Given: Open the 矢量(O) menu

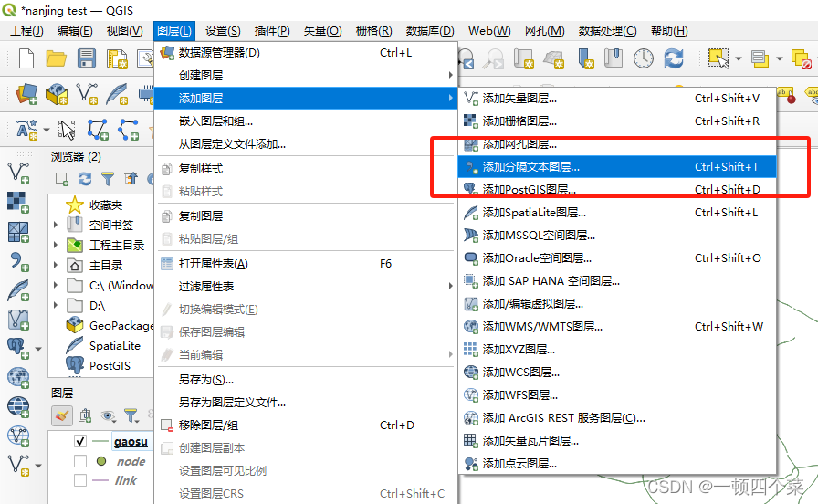Looking at the screenshot, I should pos(322,31).
